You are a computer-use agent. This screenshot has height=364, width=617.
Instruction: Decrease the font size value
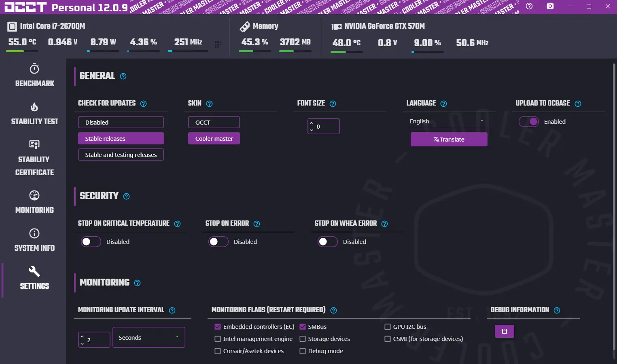point(312,130)
